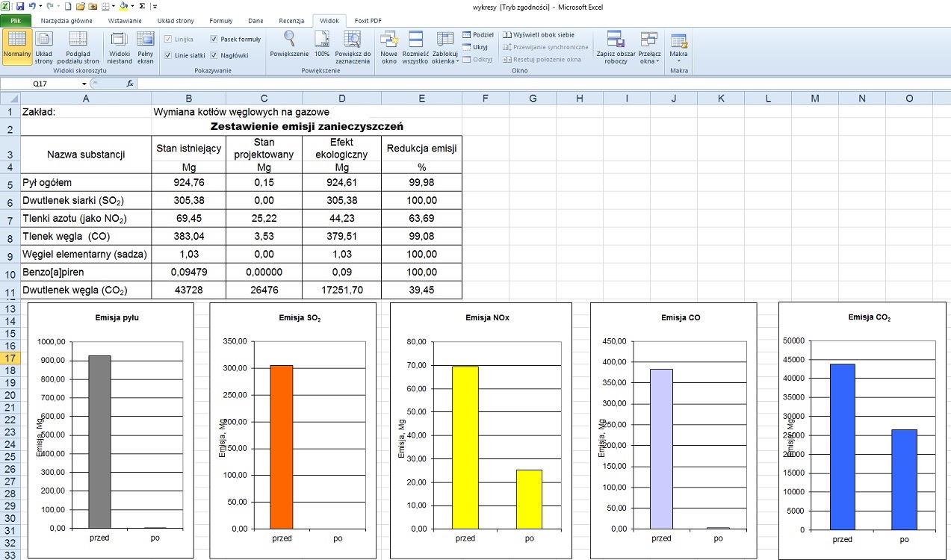Click the Redo arrow icon
The width and height of the screenshot is (951, 560).
point(49,6)
